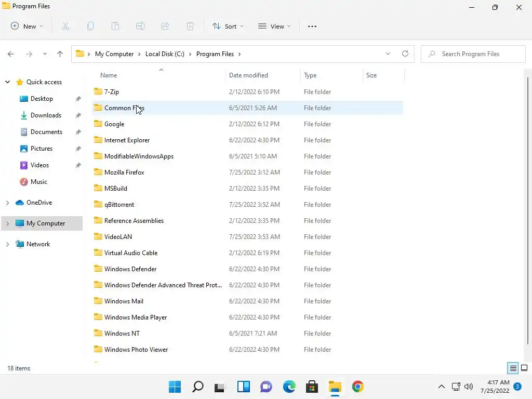Sort by the Type column header

coord(331,75)
